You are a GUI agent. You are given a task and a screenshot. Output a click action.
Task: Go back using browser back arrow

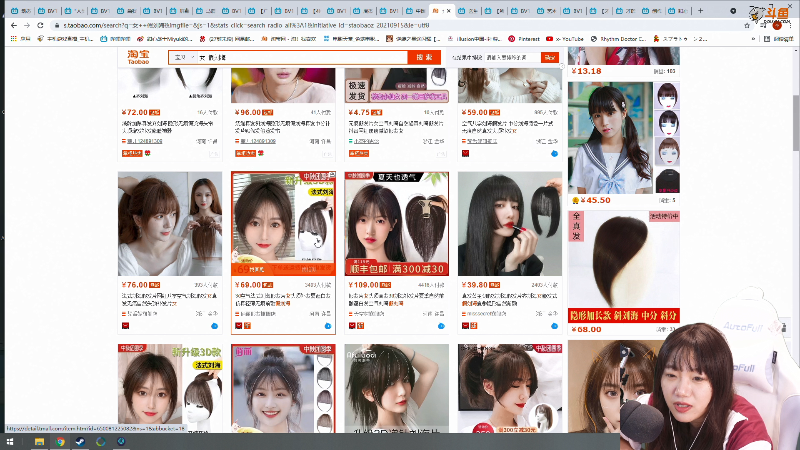14,25
